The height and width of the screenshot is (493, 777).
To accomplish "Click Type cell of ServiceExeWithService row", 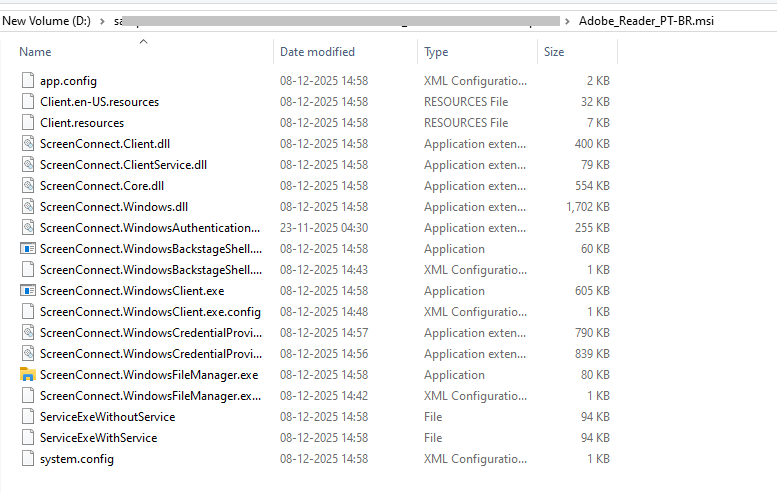I will [433, 438].
